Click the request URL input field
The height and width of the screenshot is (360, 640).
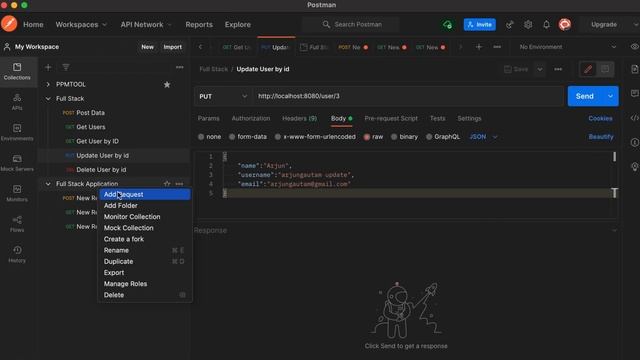(x=408, y=96)
